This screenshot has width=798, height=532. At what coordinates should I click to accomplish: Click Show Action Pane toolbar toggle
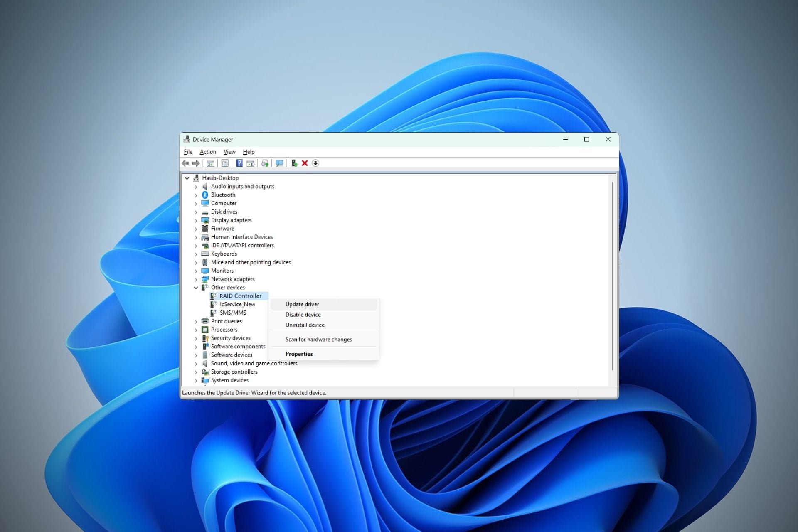(251, 163)
